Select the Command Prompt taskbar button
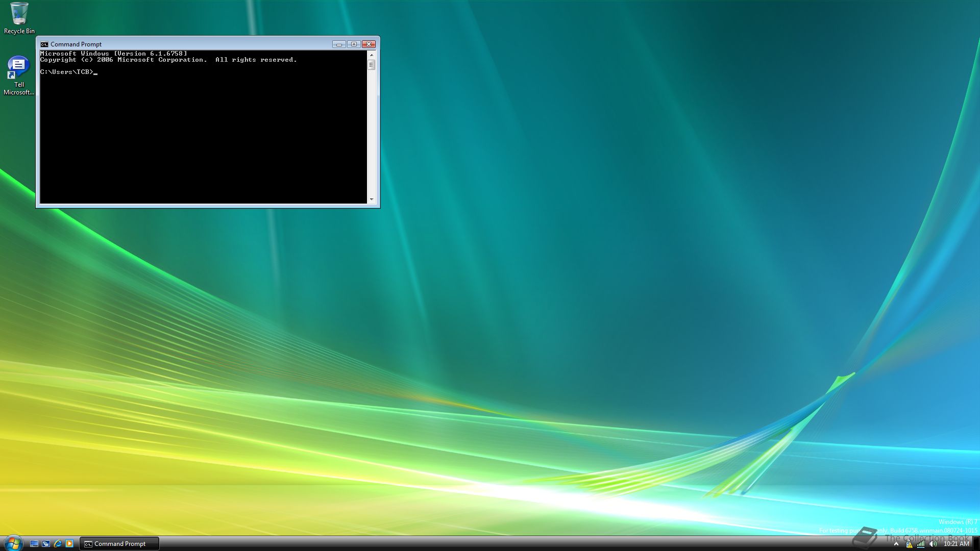This screenshot has height=551, width=980. pos(119,544)
